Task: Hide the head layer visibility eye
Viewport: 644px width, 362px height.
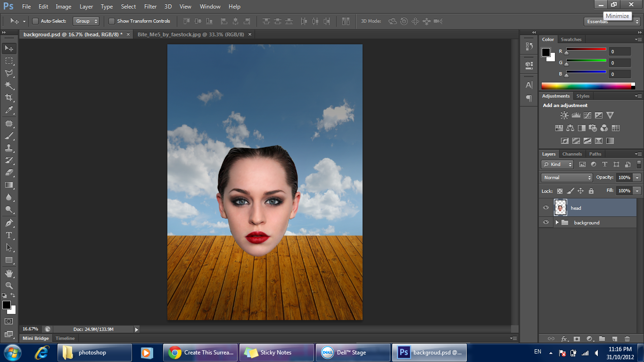Action: 546,208
